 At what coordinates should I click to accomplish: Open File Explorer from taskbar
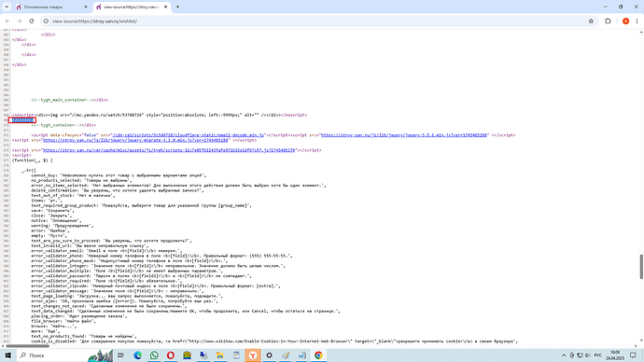pyautogui.click(x=219, y=355)
